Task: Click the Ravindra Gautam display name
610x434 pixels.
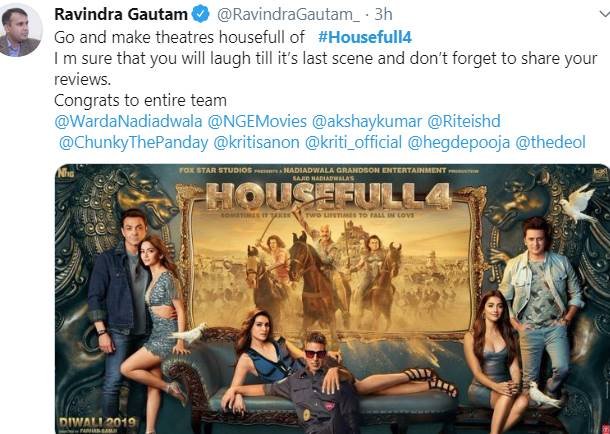Action: [x=121, y=15]
